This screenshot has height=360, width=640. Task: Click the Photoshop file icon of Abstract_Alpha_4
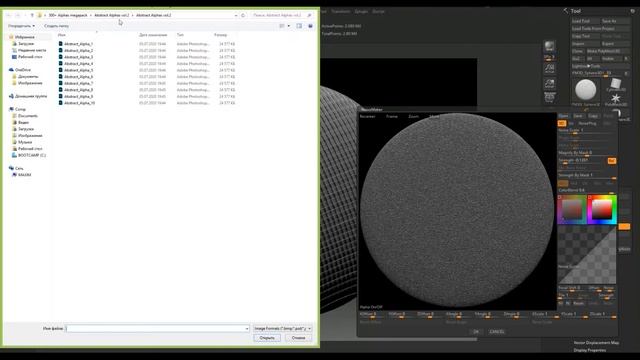[60, 64]
